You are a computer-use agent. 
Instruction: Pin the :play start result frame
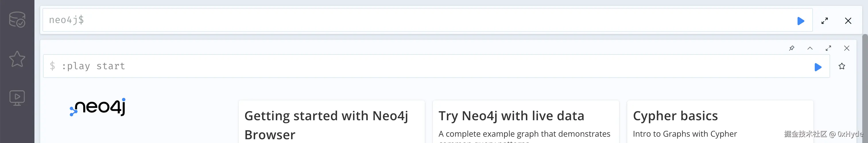(x=792, y=48)
